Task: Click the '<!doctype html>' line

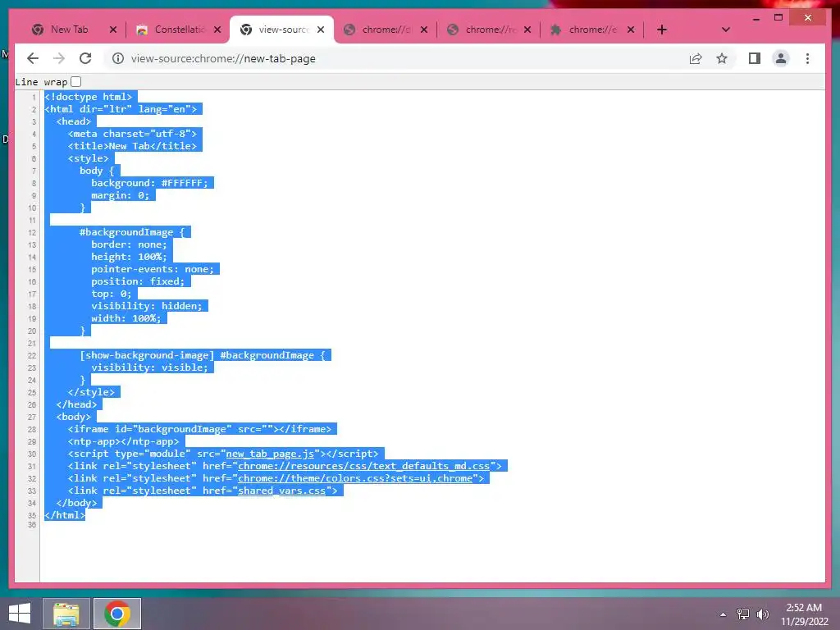Action: click(x=88, y=97)
